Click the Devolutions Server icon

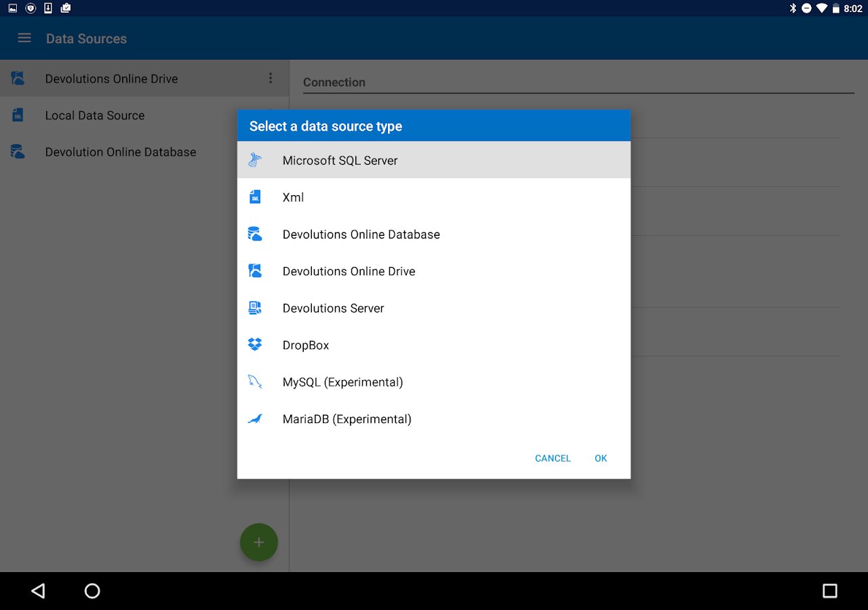point(255,308)
